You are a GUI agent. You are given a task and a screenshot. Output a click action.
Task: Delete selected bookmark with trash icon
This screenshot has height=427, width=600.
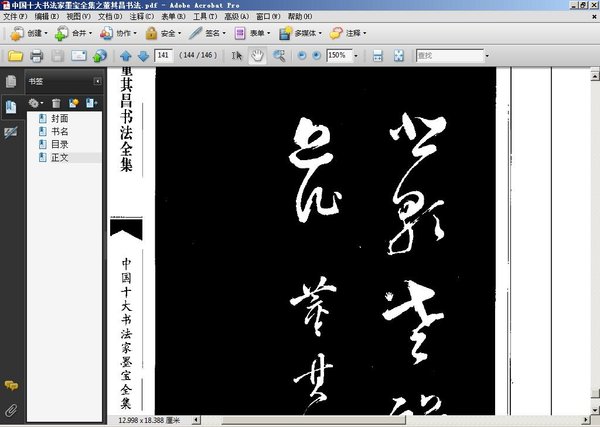pyautogui.click(x=56, y=103)
